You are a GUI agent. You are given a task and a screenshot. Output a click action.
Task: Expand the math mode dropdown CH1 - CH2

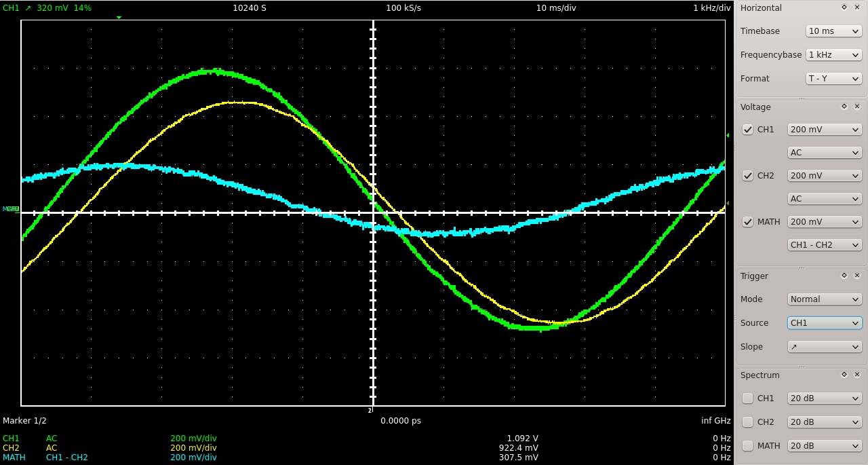[824, 245]
